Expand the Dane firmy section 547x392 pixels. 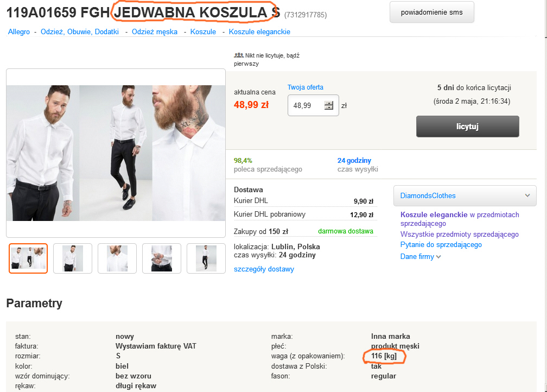(x=421, y=257)
